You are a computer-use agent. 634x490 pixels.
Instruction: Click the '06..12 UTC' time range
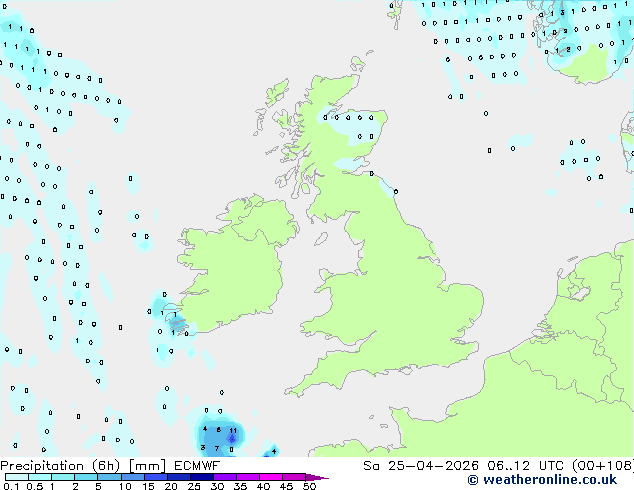pyautogui.click(x=526, y=466)
